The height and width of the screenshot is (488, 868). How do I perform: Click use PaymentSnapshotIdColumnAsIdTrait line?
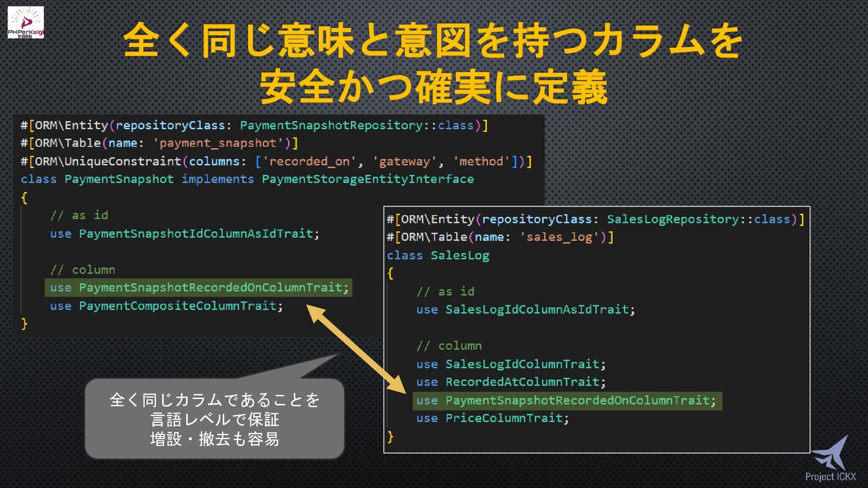(x=184, y=234)
